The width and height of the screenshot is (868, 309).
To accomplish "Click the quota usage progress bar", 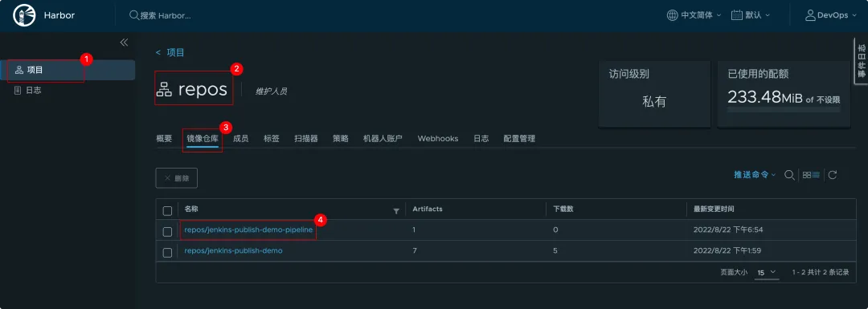I will 784,111.
